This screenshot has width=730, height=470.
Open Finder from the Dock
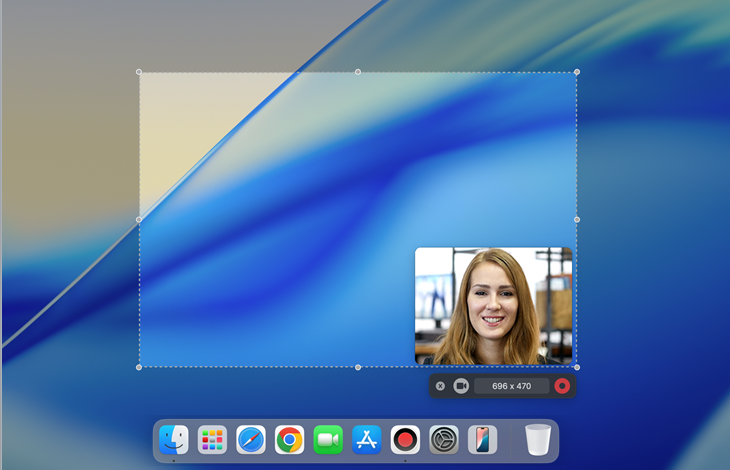(174, 439)
